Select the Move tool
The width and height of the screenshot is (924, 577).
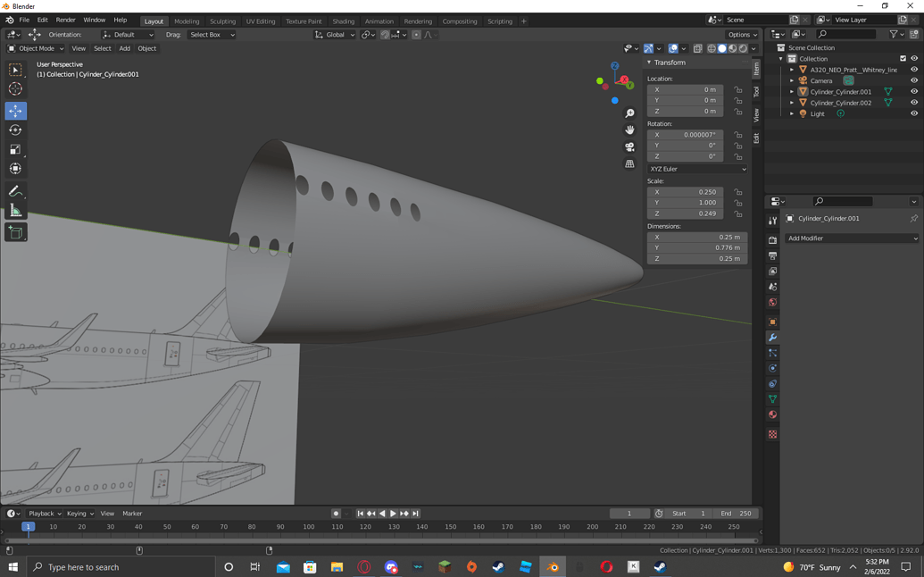(15, 111)
